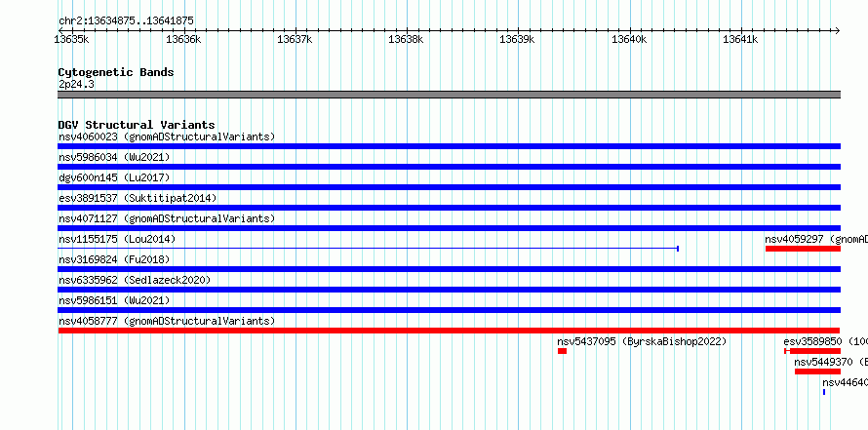Viewport: 868px width, 430px height.
Task: Click the nsv3169824 (Fu2018) label
Action: [114, 259]
